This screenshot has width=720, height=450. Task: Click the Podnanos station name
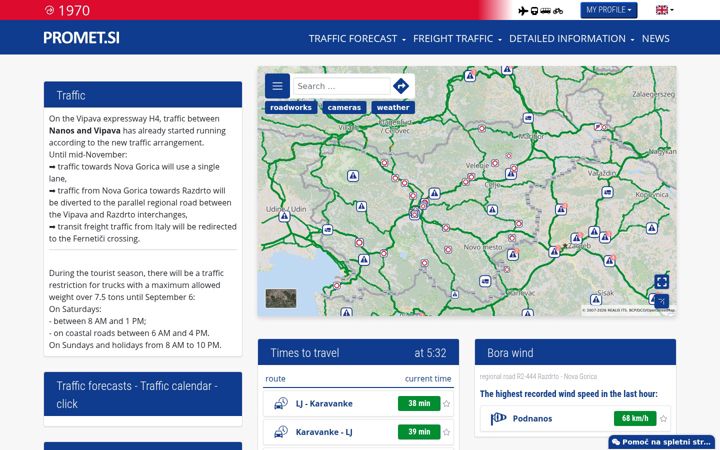[x=532, y=418]
